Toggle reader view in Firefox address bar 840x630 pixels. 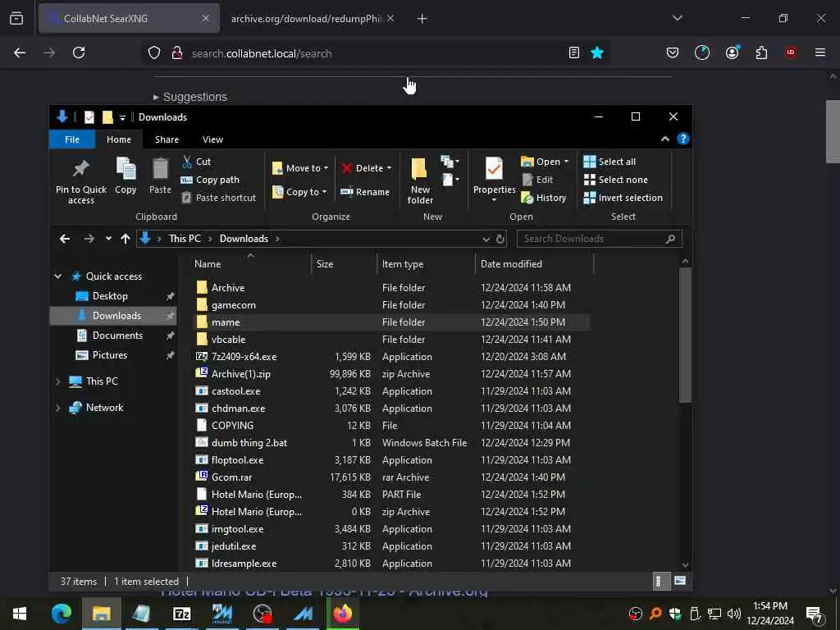pyautogui.click(x=573, y=52)
